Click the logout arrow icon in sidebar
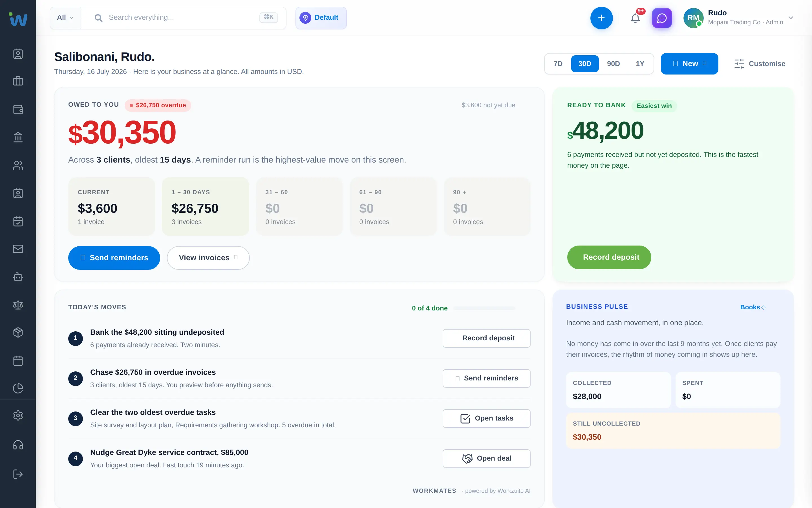 (18, 474)
